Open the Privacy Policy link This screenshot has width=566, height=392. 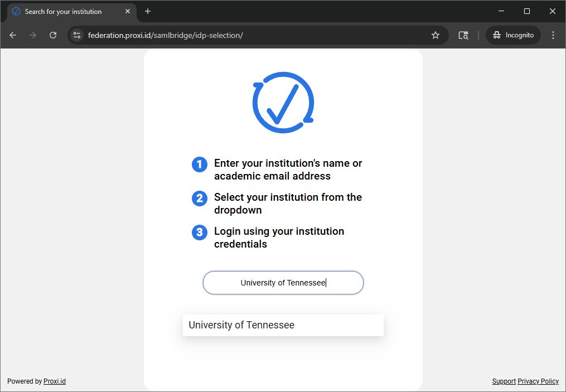tap(538, 381)
